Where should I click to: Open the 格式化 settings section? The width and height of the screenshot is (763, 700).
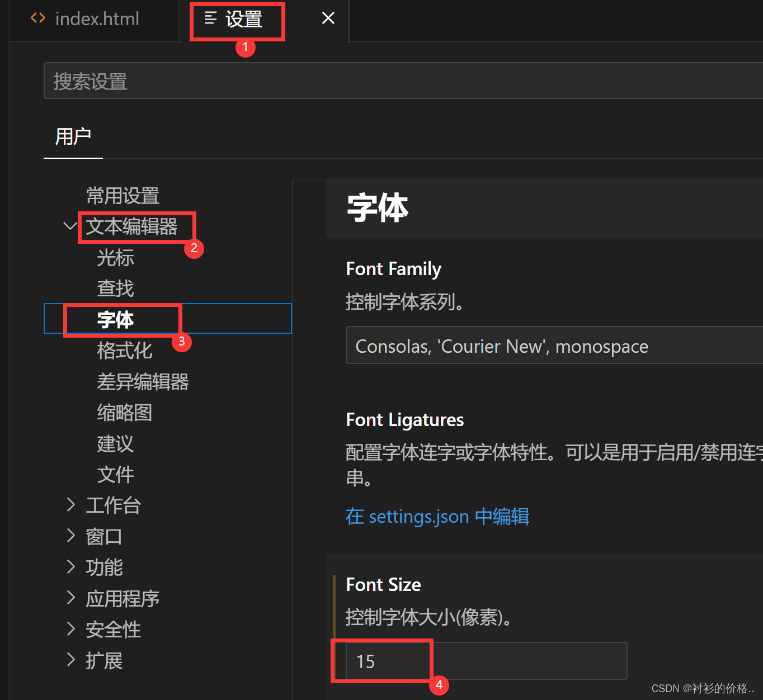(124, 351)
